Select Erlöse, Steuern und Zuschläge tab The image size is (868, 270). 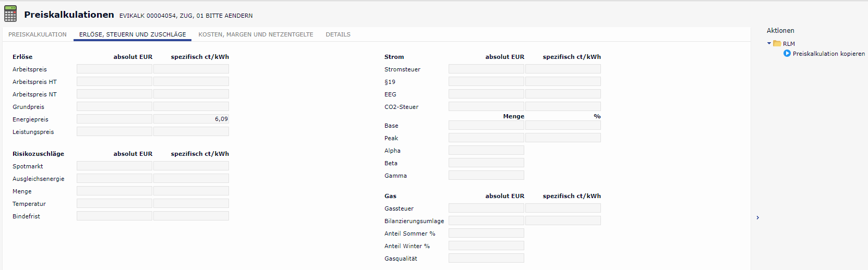[132, 34]
